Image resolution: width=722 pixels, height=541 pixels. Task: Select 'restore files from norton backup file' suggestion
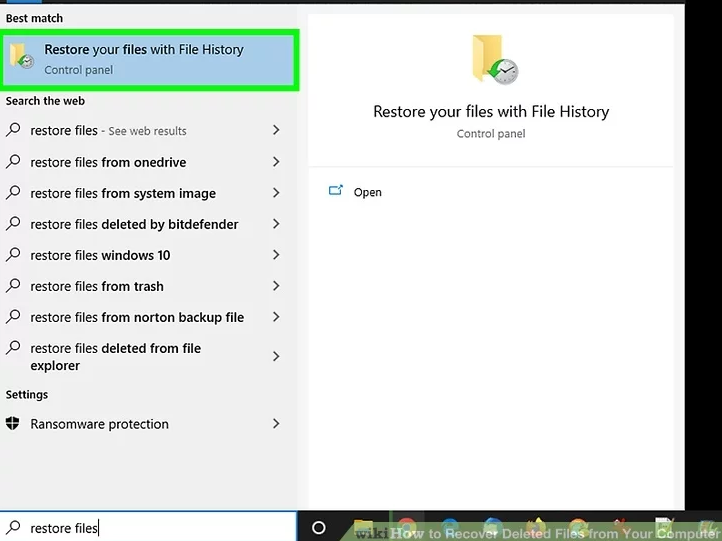point(137,317)
